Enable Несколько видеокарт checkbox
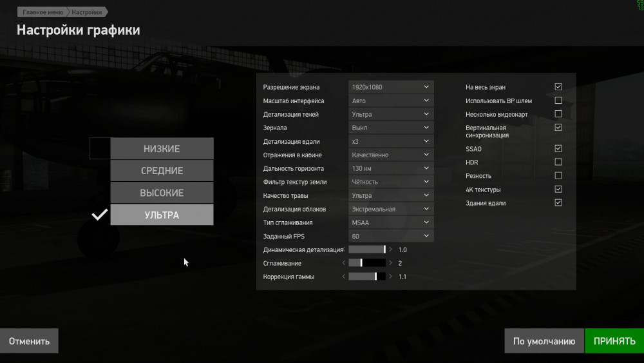Viewport: 644px width, 363px height. click(x=558, y=114)
